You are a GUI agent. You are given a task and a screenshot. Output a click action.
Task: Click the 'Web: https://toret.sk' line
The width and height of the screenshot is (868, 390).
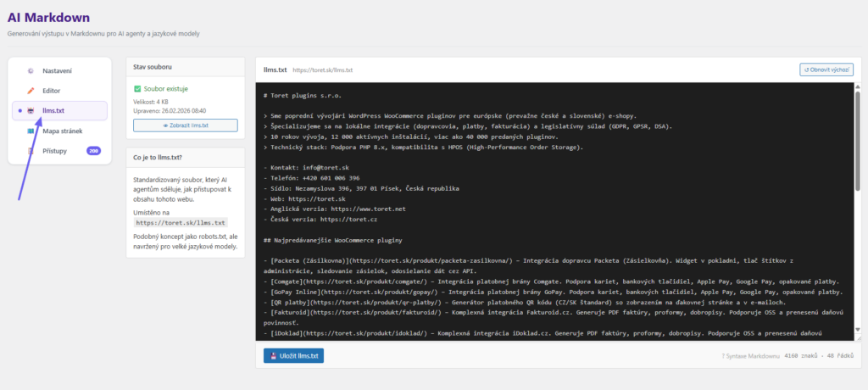point(304,198)
